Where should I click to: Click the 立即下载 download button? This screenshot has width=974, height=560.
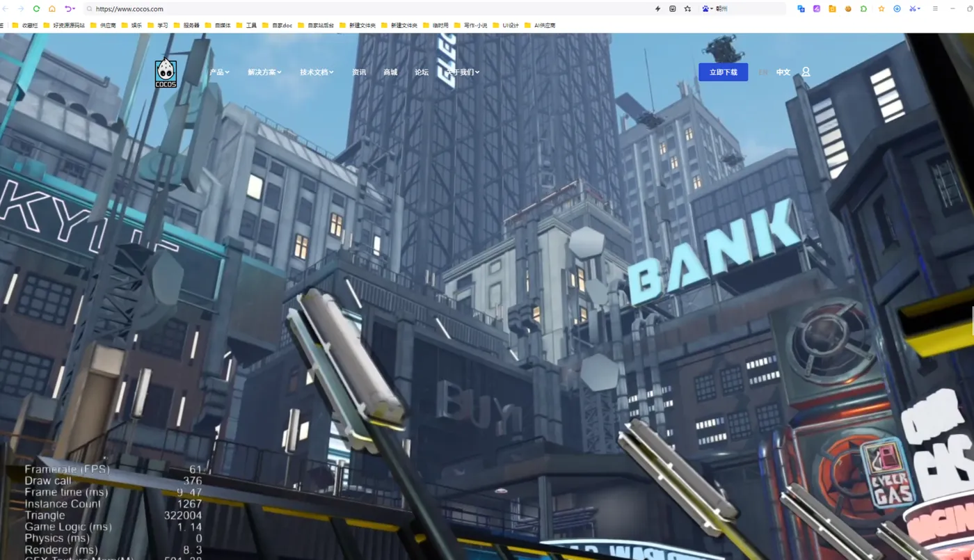(724, 72)
